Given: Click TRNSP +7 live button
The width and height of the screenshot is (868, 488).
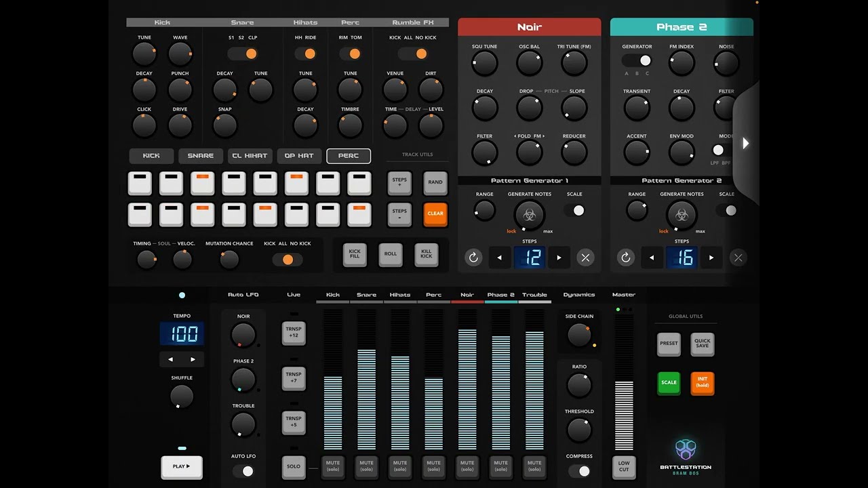Looking at the screenshot, I should [x=294, y=378].
